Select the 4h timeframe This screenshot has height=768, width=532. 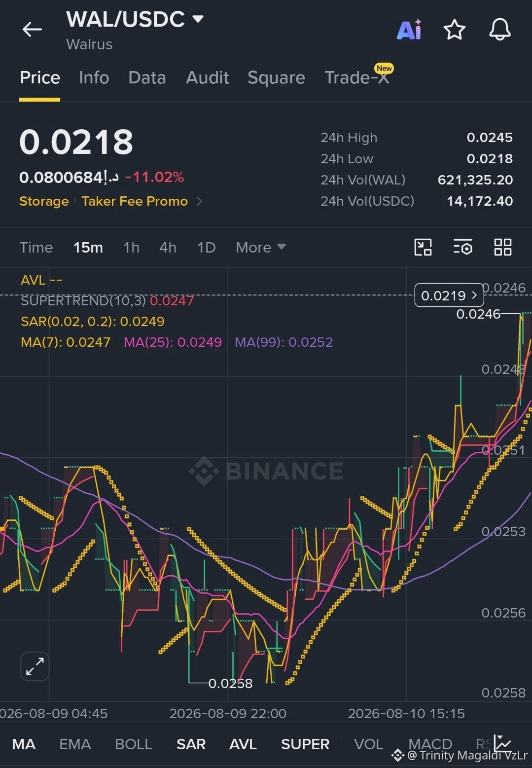click(x=168, y=247)
